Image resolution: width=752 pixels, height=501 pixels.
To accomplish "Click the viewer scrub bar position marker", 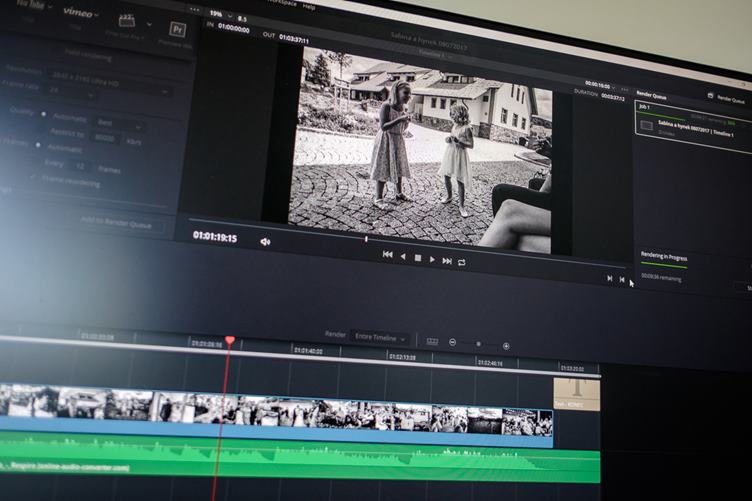I will (x=366, y=239).
